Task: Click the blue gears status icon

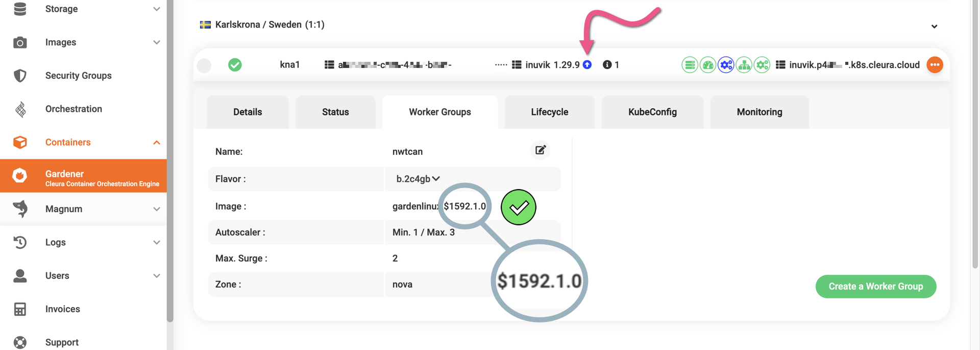Action: tap(726, 65)
